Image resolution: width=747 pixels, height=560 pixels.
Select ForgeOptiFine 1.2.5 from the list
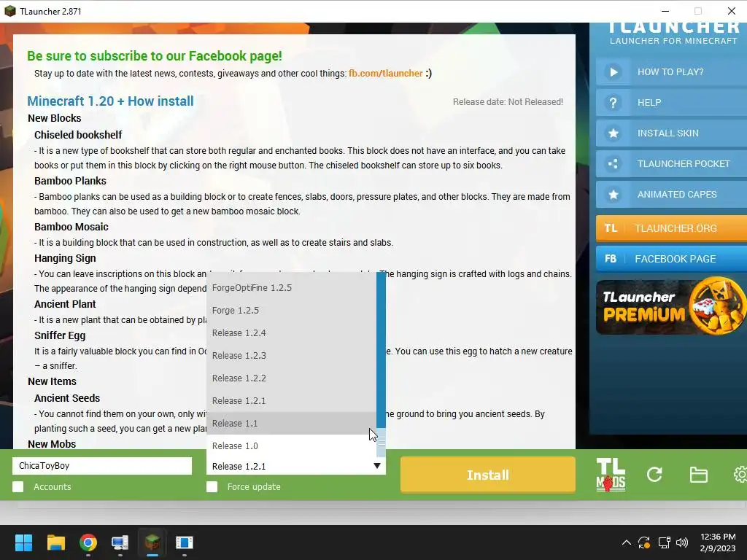coord(291,287)
